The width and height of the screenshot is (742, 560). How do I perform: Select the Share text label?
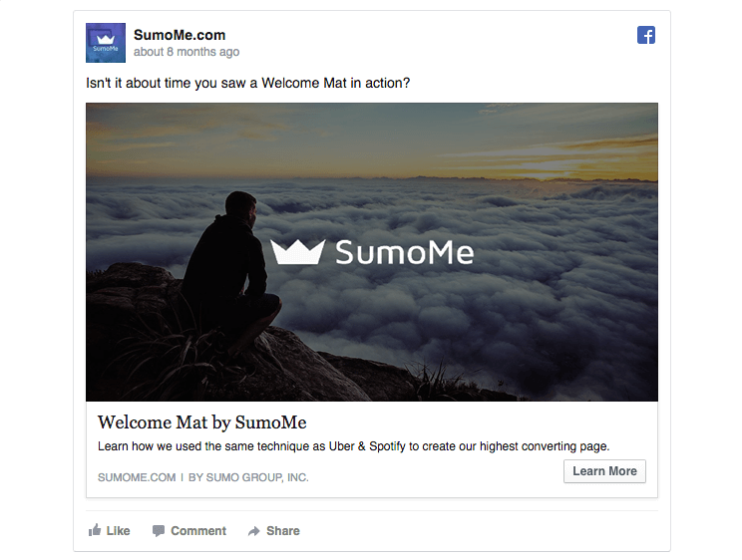pos(283,531)
